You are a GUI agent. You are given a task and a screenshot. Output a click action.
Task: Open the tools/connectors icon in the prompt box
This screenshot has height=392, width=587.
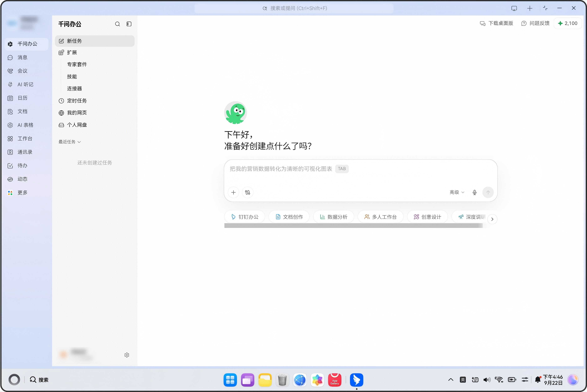[x=247, y=193]
